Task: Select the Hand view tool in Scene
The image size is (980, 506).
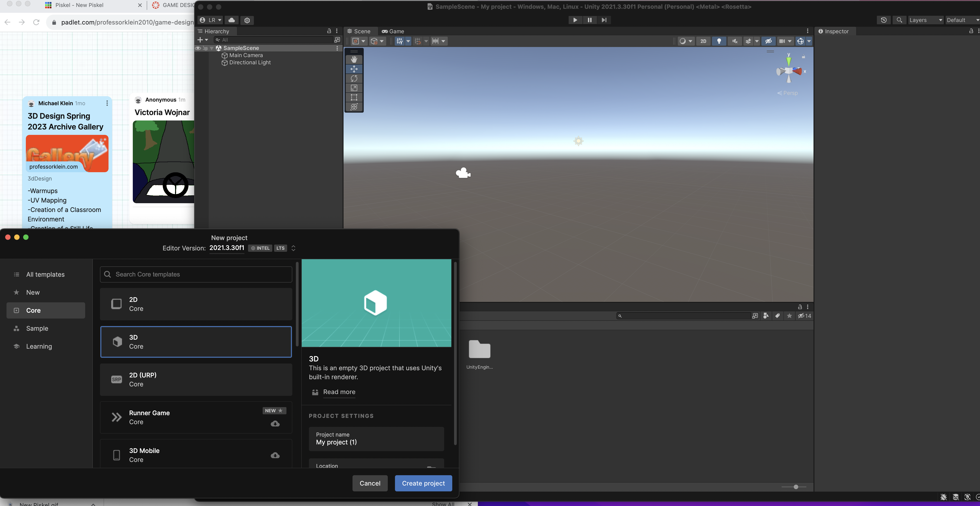Action: click(354, 59)
